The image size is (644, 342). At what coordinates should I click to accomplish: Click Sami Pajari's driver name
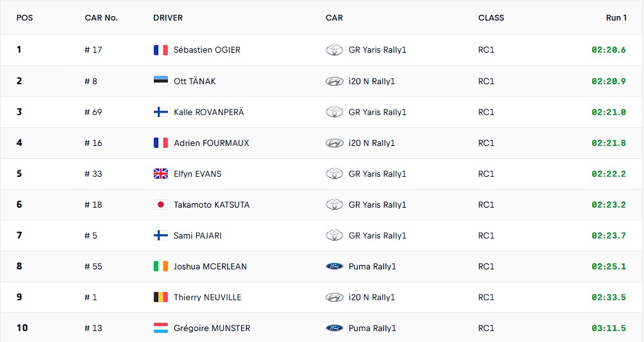pyautogui.click(x=198, y=235)
